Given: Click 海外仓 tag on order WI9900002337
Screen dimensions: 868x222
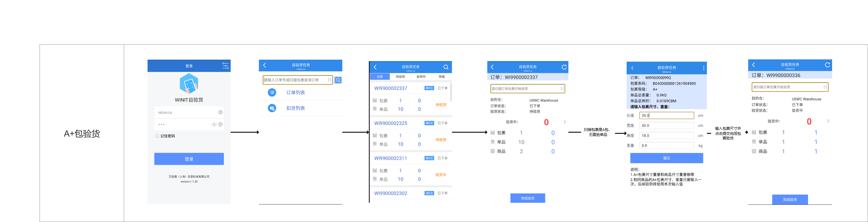Looking at the screenshot, I should point(429,89).
